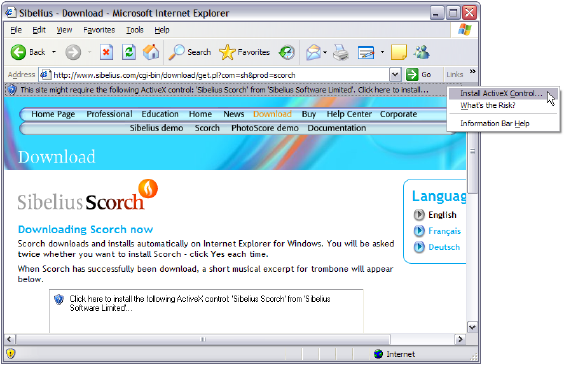The width and height of the screenshot is (564, 365).
Task: Open the Help menu
Action: 162,30
